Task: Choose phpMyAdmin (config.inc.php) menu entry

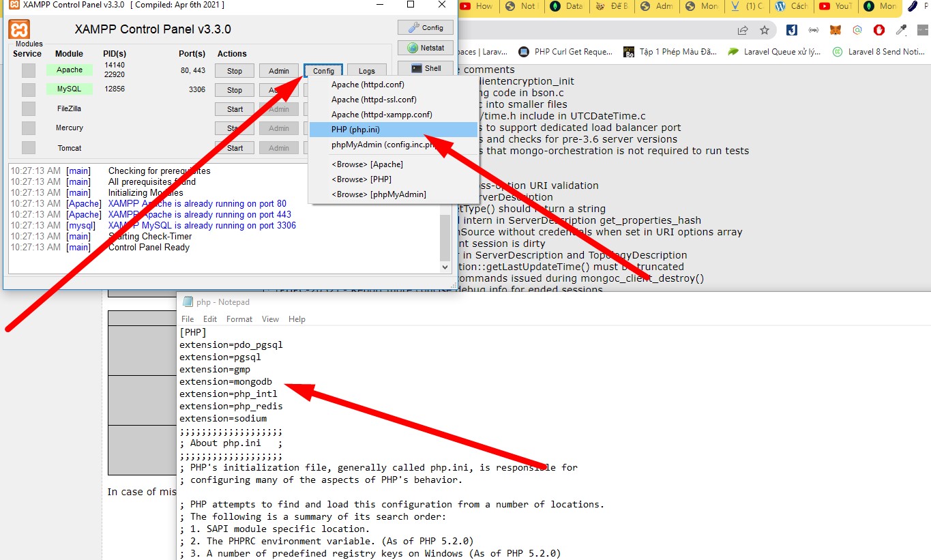Action: (x=394, y=145)
